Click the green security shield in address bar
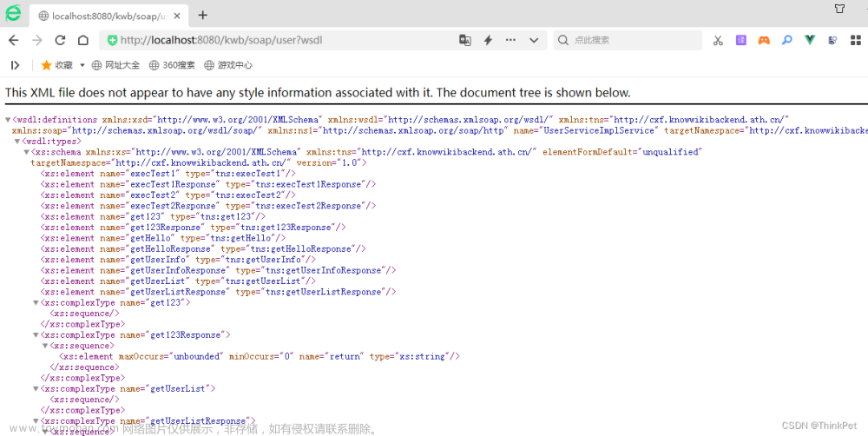 [112, 40]
